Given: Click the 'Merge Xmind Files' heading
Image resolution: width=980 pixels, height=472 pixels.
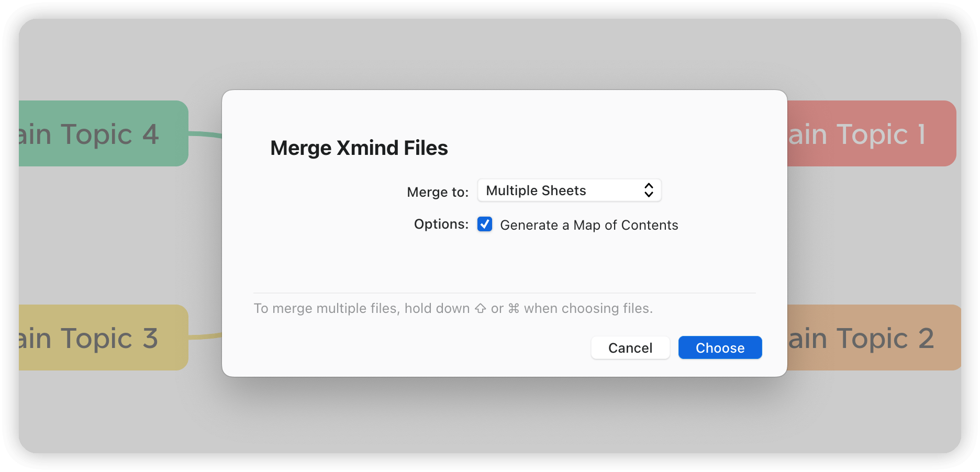Looking at the screenshot, I should 359,148.
